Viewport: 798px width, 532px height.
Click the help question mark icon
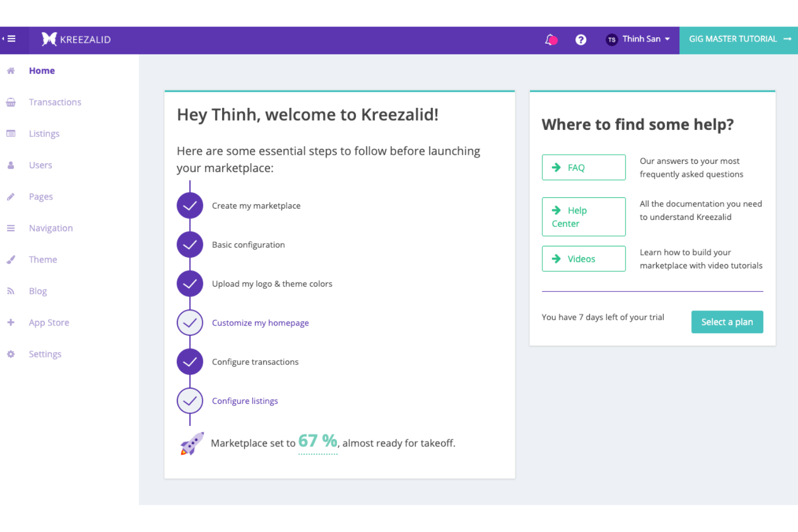[581, 39]
